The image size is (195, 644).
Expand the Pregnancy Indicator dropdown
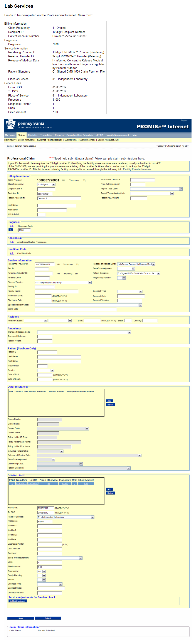pyautogui.click(x=124, y=278)
